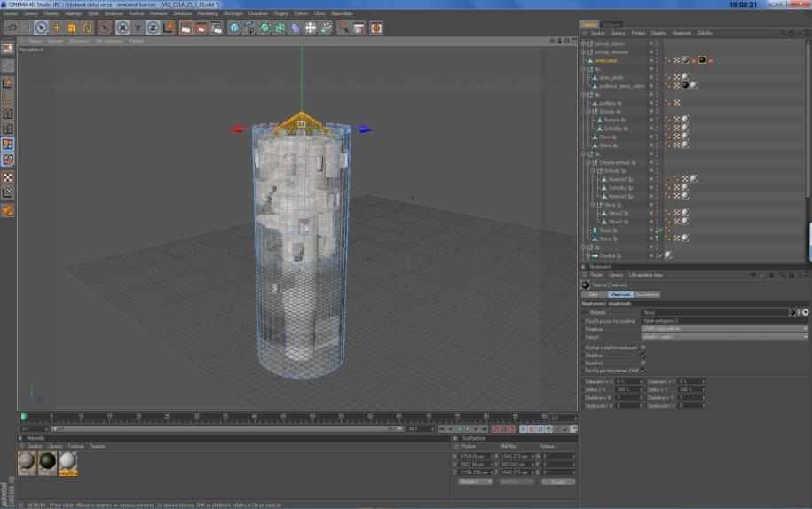Switch to Souřadnice tab in Attribute Manager
The height and width of the screenshot is (509, 812).
(647, 294)
